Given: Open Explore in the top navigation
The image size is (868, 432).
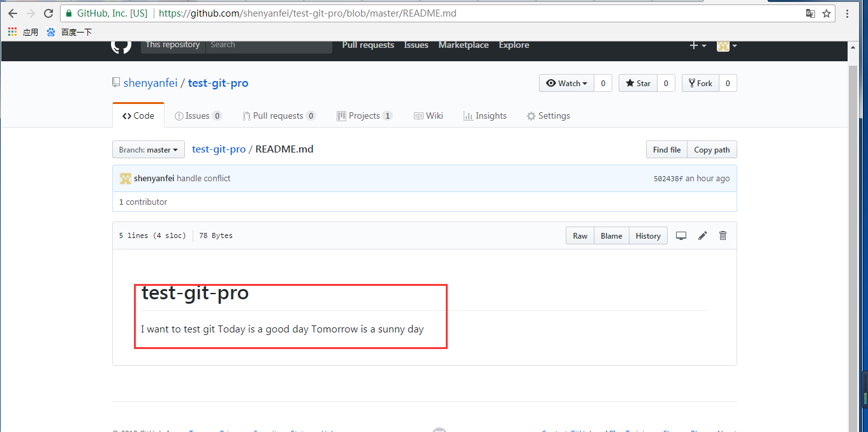Looking at the screenshot, I should pyautogui.click(x=514, y=45).
